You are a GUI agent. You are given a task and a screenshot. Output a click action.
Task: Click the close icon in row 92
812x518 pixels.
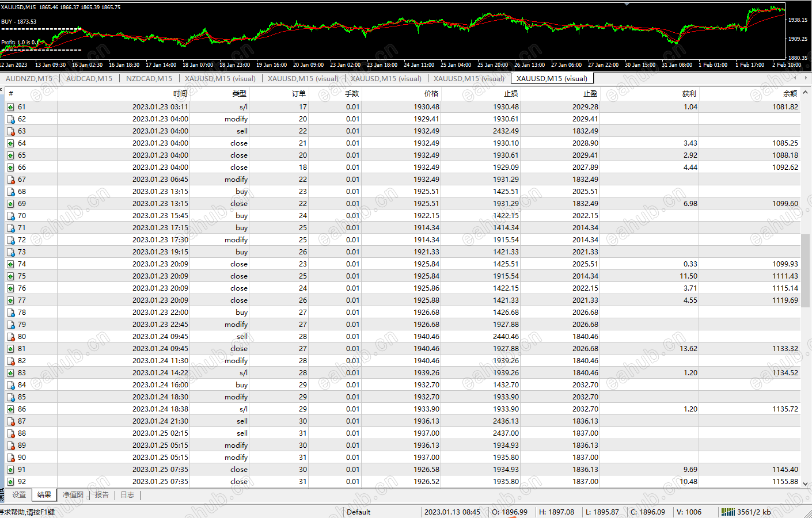(10, 482)
